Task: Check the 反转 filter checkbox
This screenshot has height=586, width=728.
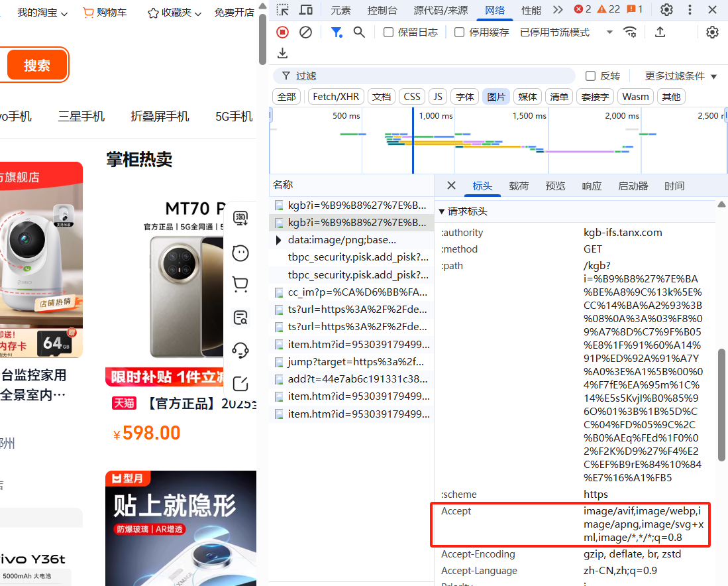Action: [590, 76]
